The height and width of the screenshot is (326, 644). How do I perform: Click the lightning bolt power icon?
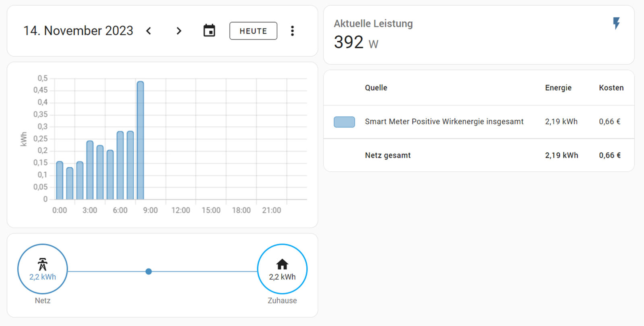click(x=616, y=23)
